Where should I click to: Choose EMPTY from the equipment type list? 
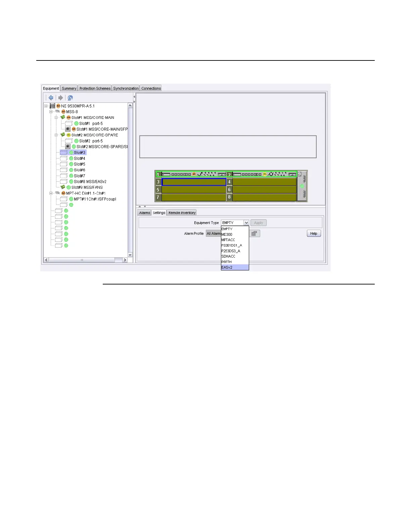(x=235, y=229)
